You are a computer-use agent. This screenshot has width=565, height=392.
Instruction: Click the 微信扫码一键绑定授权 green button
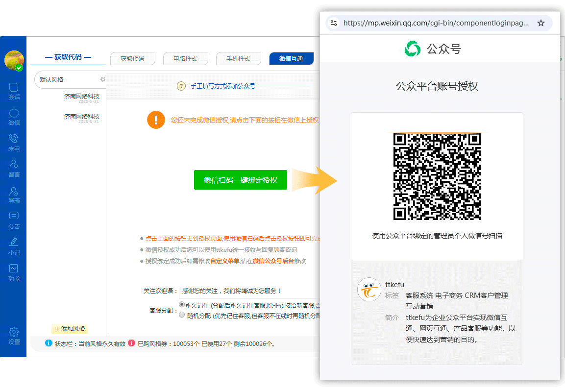(240, 180)
